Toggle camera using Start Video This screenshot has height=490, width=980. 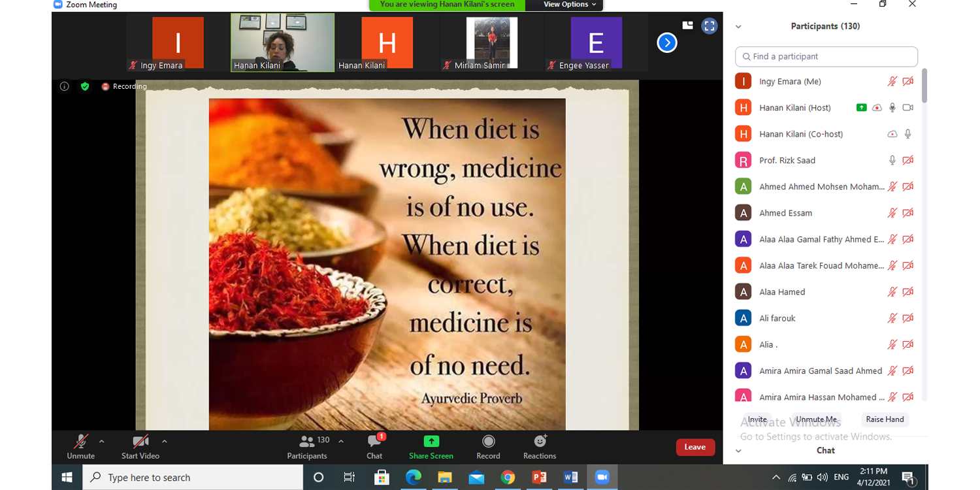(x=140, y=442)
